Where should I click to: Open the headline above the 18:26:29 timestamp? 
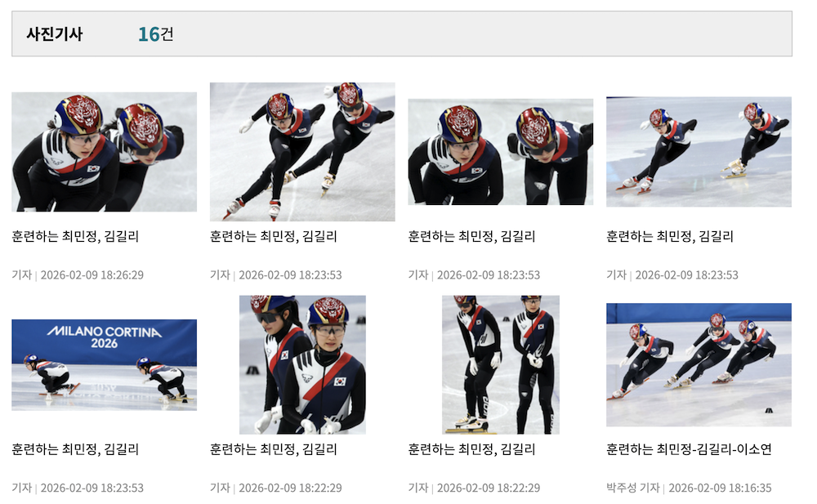click(75, 237)
